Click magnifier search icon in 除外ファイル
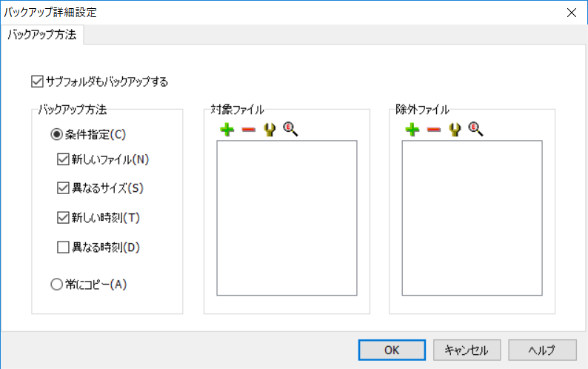 (476, 129)
